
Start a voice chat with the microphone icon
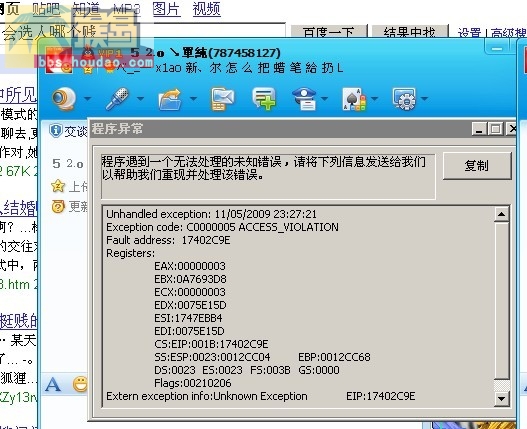click(117, 99)
